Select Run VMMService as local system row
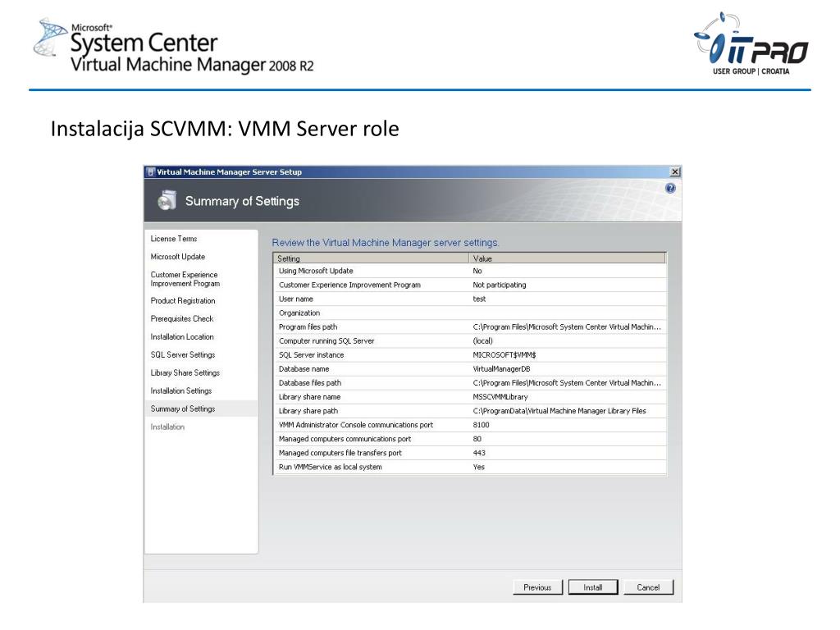840x630 pixels. (x=470, y=467)
